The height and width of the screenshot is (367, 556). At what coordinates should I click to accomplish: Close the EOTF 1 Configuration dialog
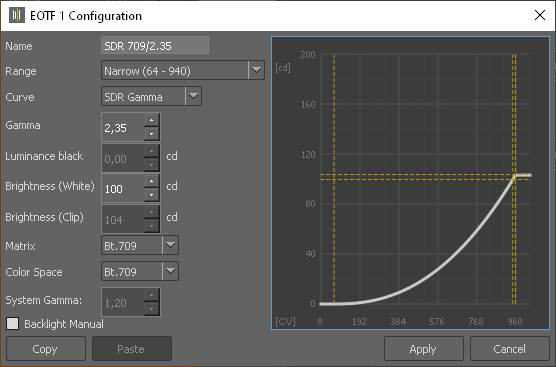coord(540,15)
